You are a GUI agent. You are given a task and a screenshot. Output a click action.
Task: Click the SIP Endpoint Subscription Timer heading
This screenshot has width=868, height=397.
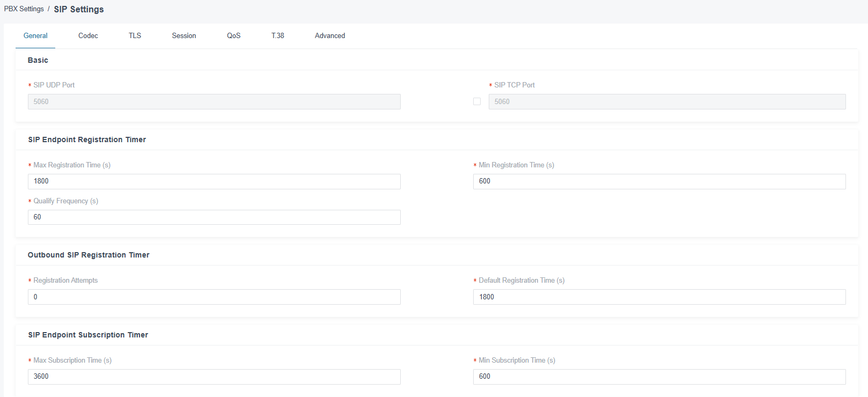coord(88,335)
